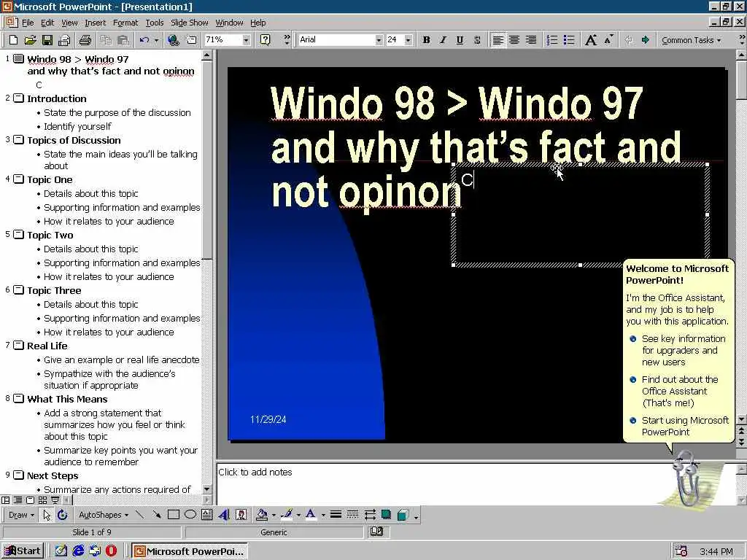Switch to Normal View button
This screenshot has width=747, height=560.
pyautogui.click(x=6, y=500)
